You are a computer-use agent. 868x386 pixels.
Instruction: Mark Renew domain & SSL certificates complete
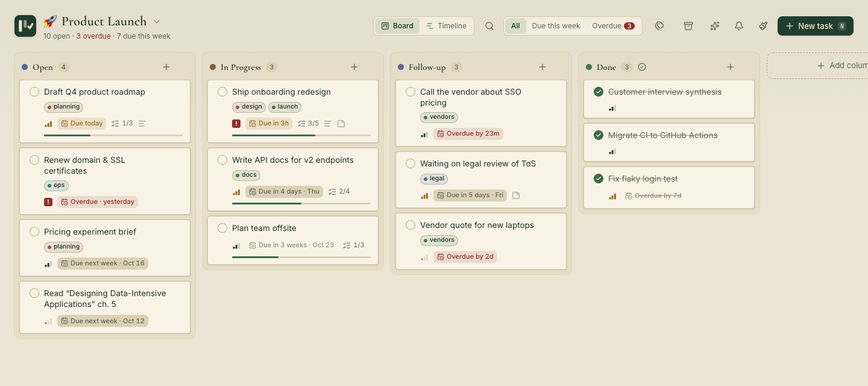pyautogui.click(x=34, y=160)
